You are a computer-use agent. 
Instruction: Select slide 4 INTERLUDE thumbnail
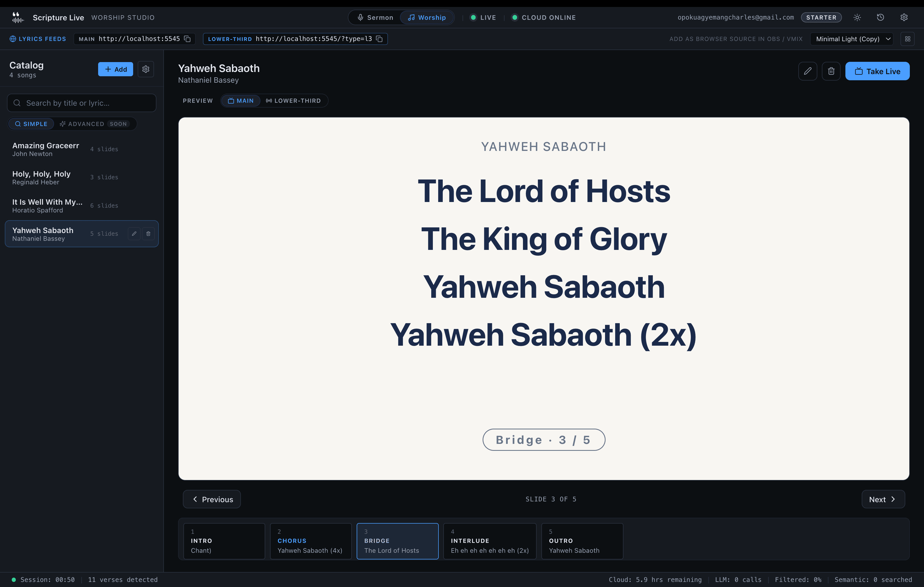pos(490,541)
